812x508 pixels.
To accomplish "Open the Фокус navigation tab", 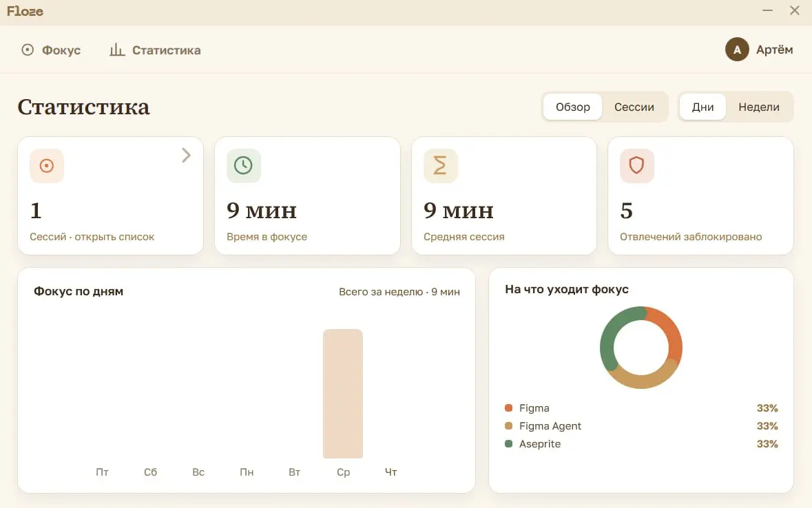I will (51, 50).
